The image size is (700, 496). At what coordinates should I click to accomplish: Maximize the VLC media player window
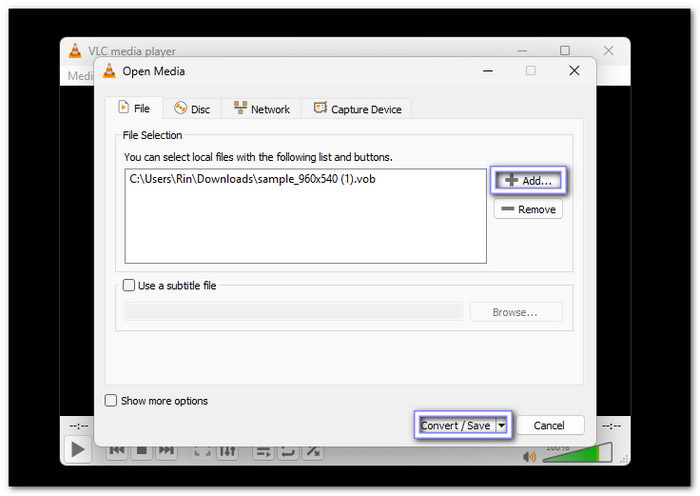pos(565,50)
